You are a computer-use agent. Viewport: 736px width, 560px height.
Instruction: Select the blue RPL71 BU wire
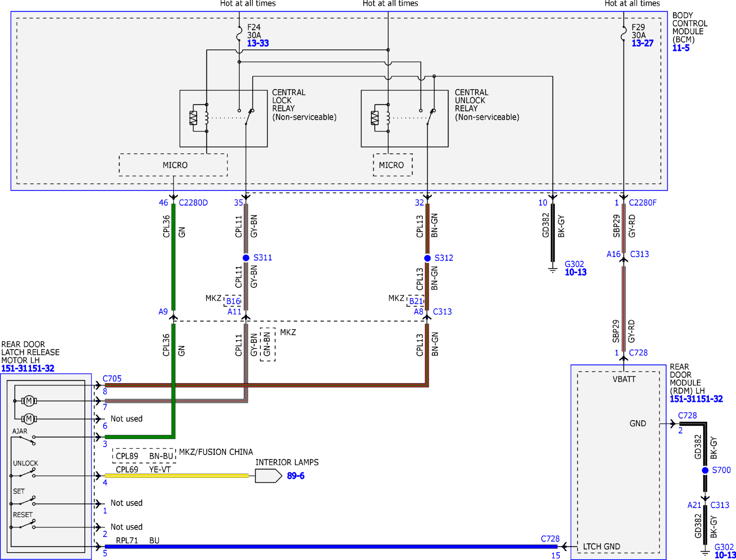[331, 547]
